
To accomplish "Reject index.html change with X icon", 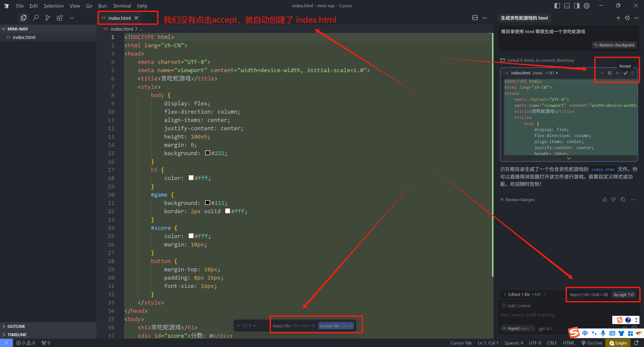I will pyautogui.click(x=617, y=73).
